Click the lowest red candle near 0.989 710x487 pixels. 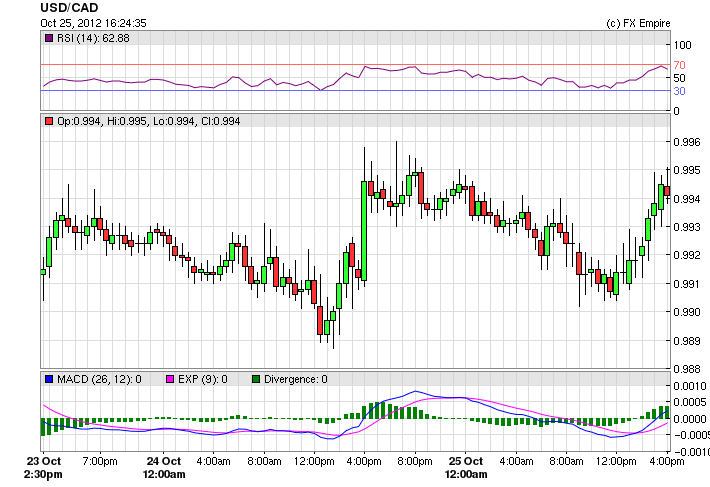pyautogui.click(x=320, y=320)
